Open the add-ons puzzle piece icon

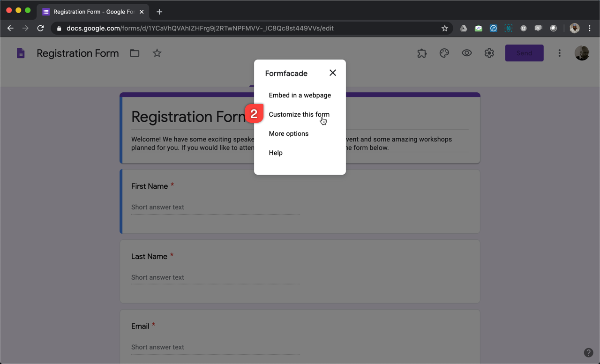tap(422, 53)
